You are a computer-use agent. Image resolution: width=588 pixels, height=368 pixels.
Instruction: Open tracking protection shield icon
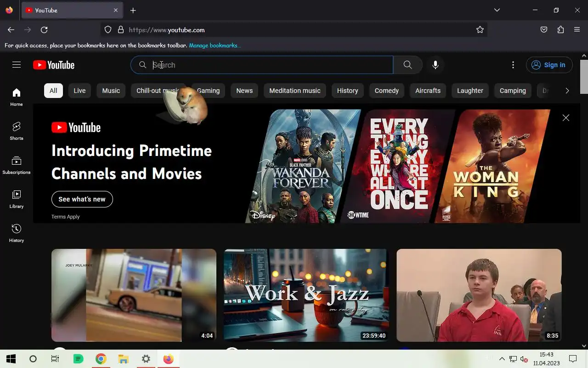[108, 30]
